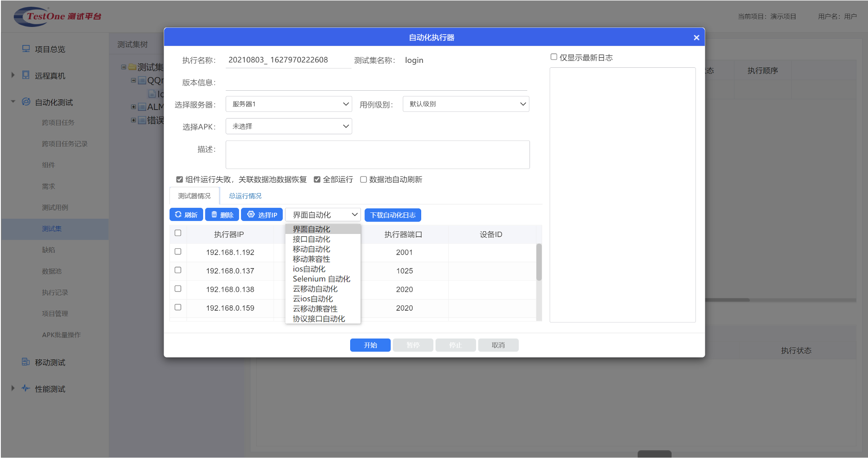Select Selenium automation from the list
This screenshot has width=868, height=458.
coord(321,279)
